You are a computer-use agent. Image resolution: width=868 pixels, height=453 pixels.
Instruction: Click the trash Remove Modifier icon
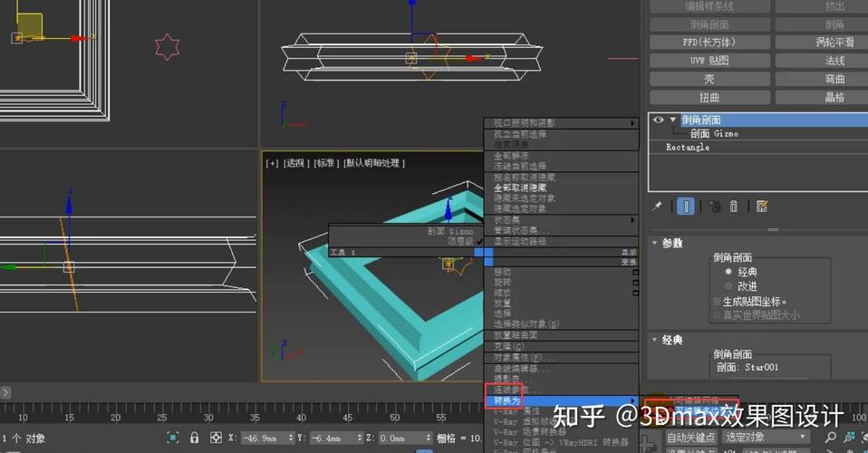coord(734,206)
